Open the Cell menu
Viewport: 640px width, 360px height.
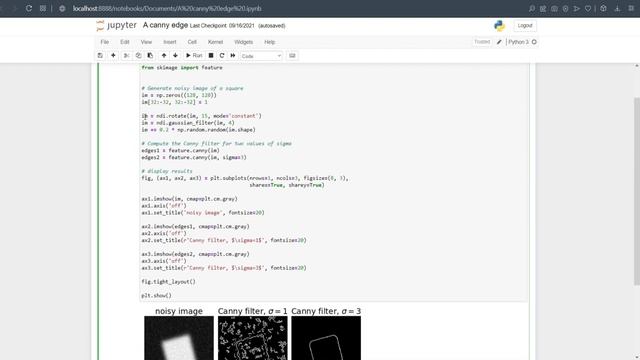click(x=192, y=42)
